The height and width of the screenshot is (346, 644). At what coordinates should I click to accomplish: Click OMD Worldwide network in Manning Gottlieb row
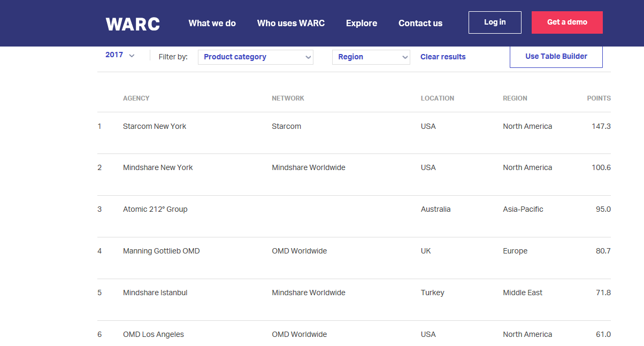(x=299, y=251)
